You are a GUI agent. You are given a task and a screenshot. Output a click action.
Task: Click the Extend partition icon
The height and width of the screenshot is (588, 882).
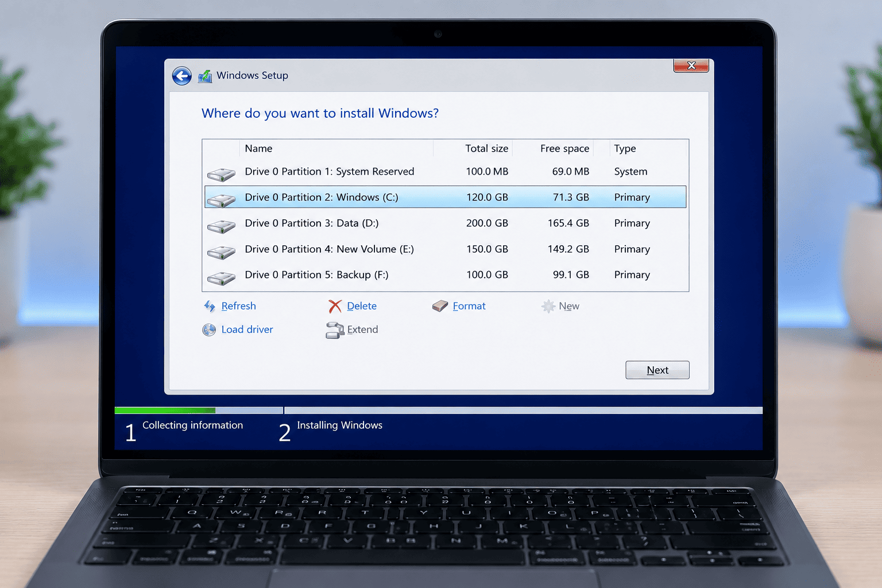tap(335, 330)
